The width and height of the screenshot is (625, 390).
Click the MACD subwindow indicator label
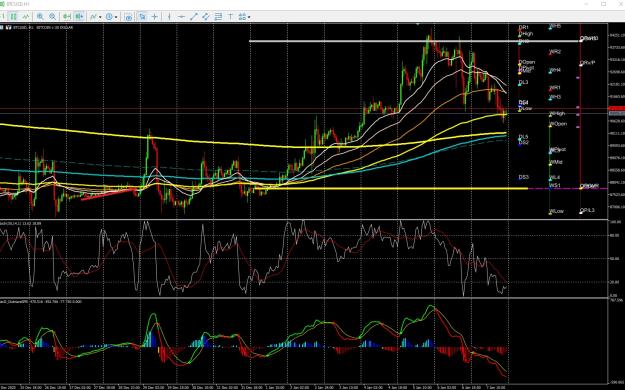(41, 302)
